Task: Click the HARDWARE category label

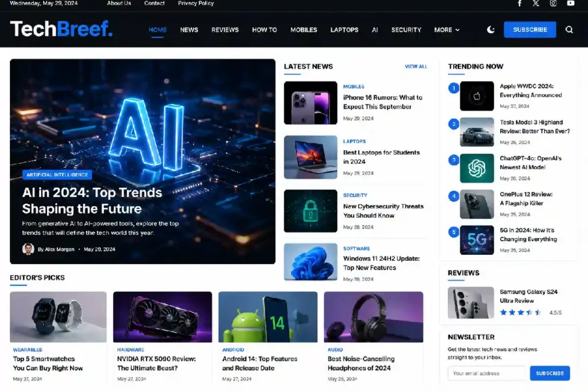Action: coord(130,350)
